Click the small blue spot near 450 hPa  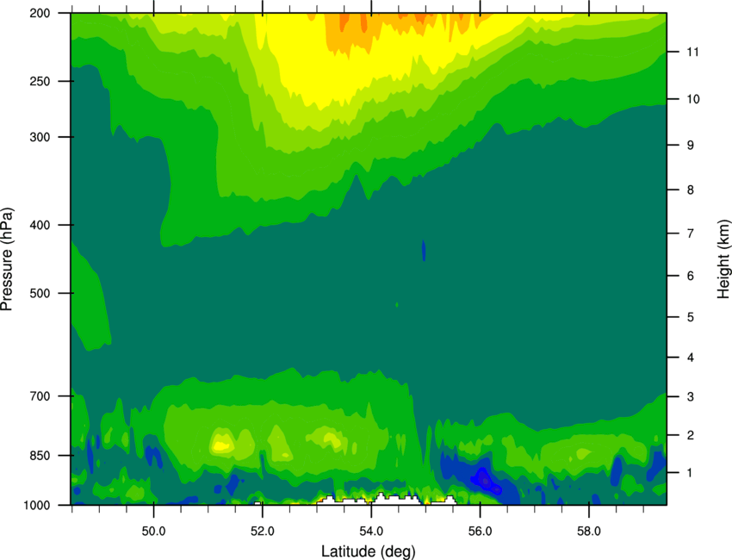(424, 251)
